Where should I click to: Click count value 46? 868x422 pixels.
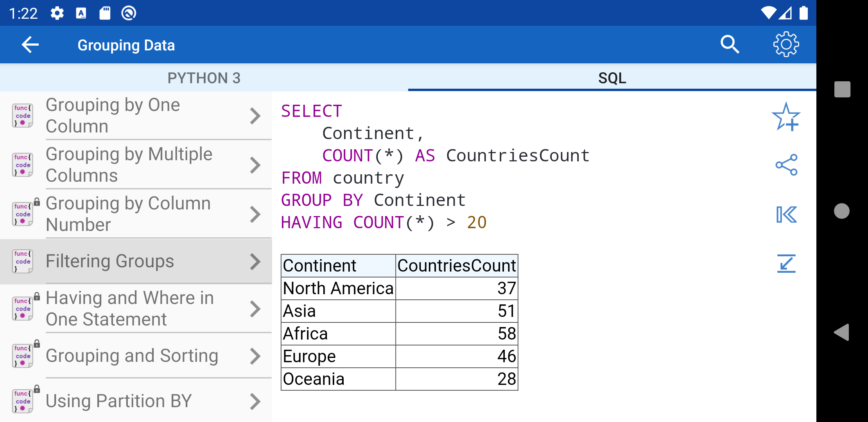click(457, 356)
